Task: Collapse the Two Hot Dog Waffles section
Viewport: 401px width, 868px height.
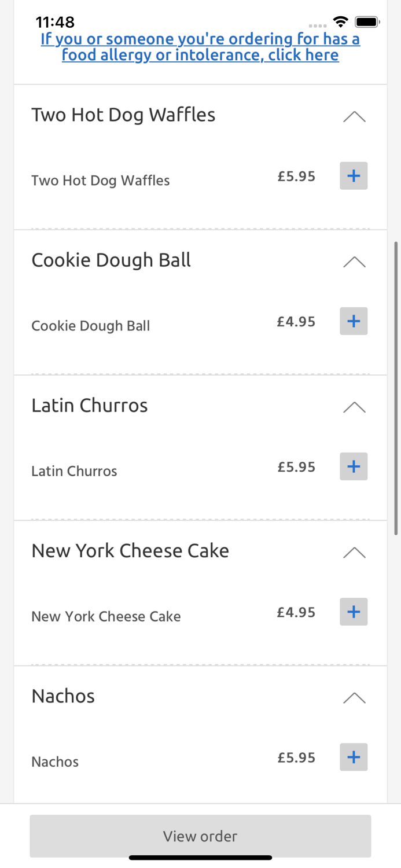Action: (x=354, y=116)
